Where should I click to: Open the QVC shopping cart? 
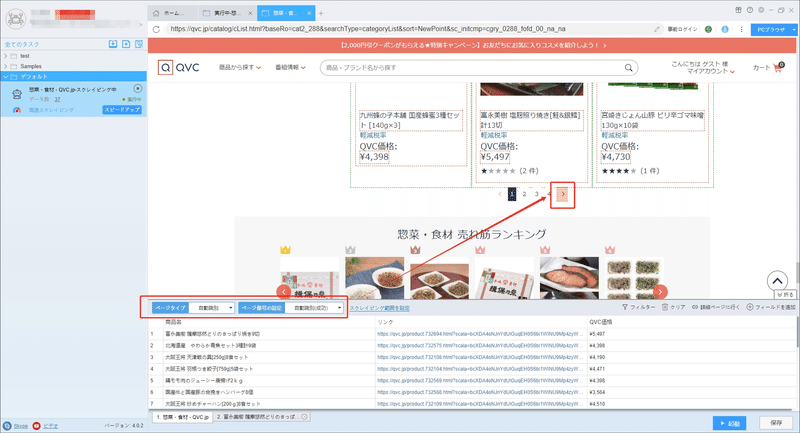click(778, 67)
